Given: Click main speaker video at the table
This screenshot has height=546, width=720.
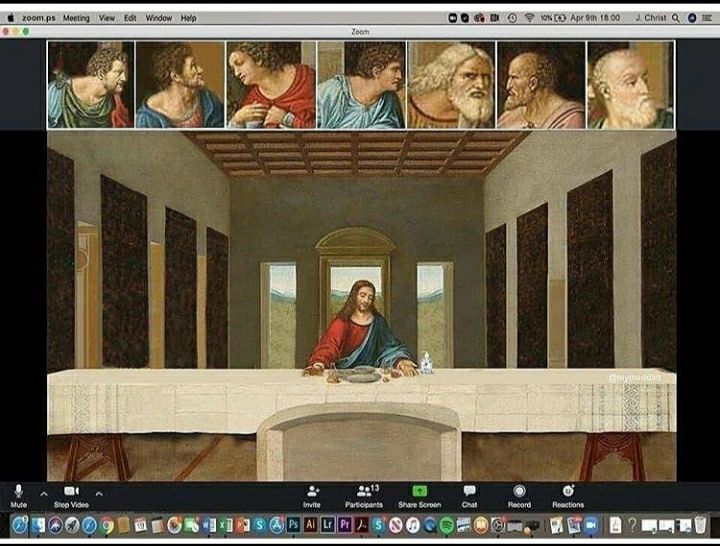Looking at the screenshot, I should point(361,306).
